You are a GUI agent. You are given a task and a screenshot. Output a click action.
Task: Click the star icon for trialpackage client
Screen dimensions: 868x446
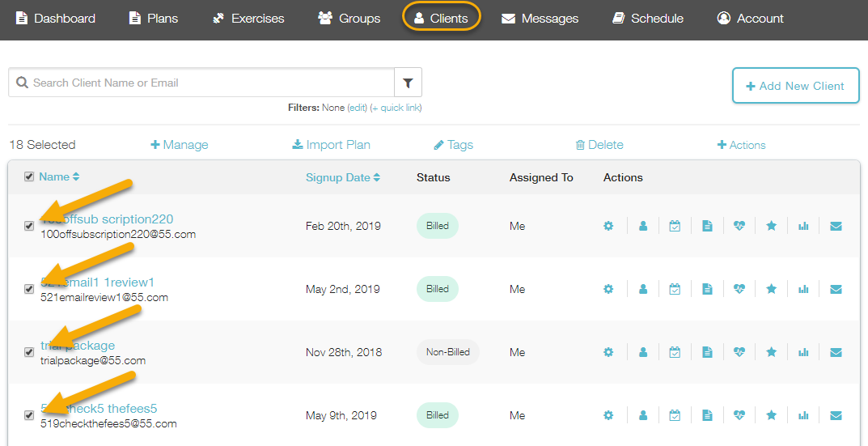pyautogui.click(x=771, y=353)
